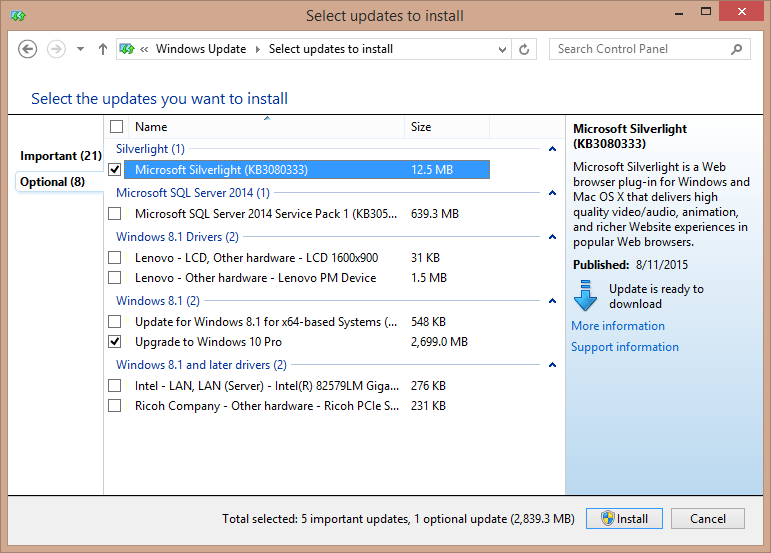The width and height of the screenshot is (771, 553).
Task: Click the Cancel button
Action: [x=708, y=519]
